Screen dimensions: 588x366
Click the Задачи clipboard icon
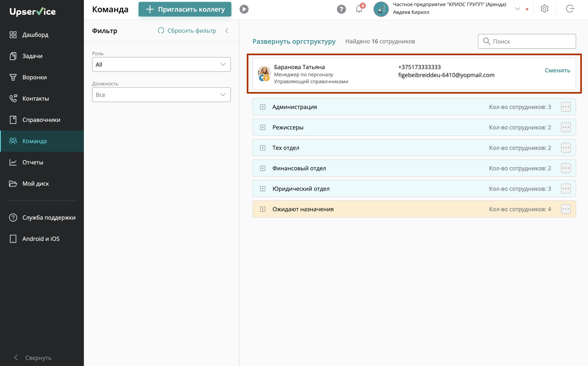(x=13, y=56)
